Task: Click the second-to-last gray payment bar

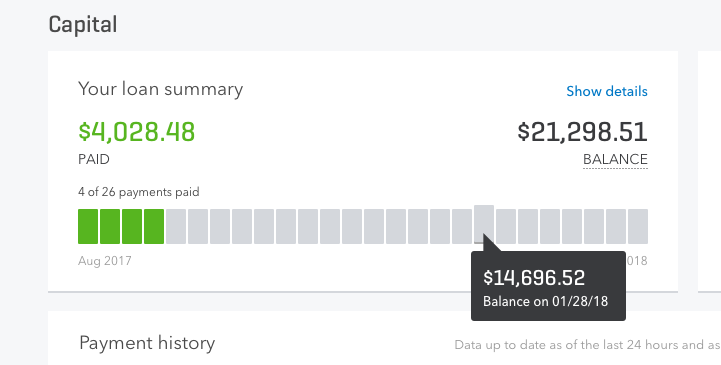Action: 616,226
